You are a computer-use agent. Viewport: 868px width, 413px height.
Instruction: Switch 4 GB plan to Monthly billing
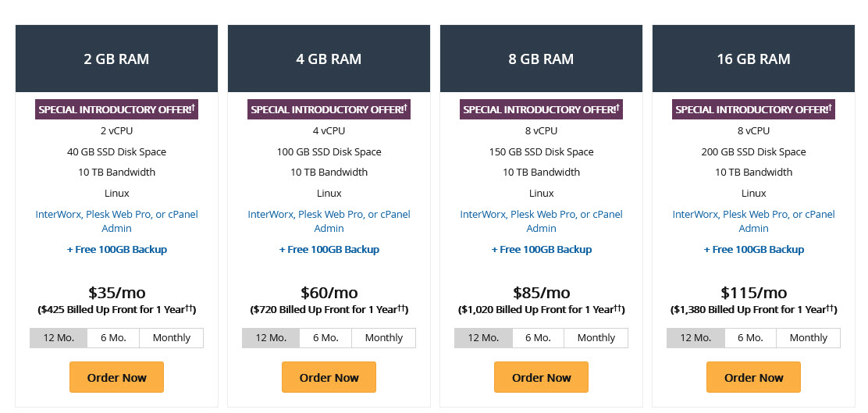pyautogui.click(x=383, y=338)
